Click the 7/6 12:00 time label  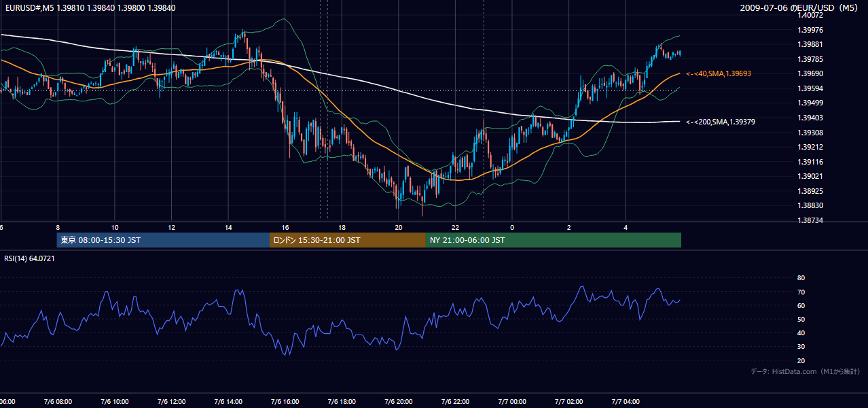[171, 402]
